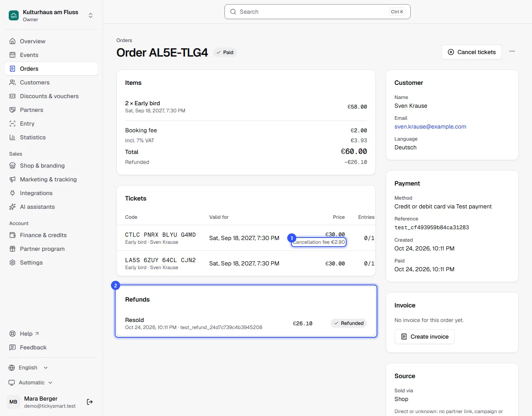Click the MB user avatar
The height and width of the screenshot is (416, 532).
tap(13, 402)
